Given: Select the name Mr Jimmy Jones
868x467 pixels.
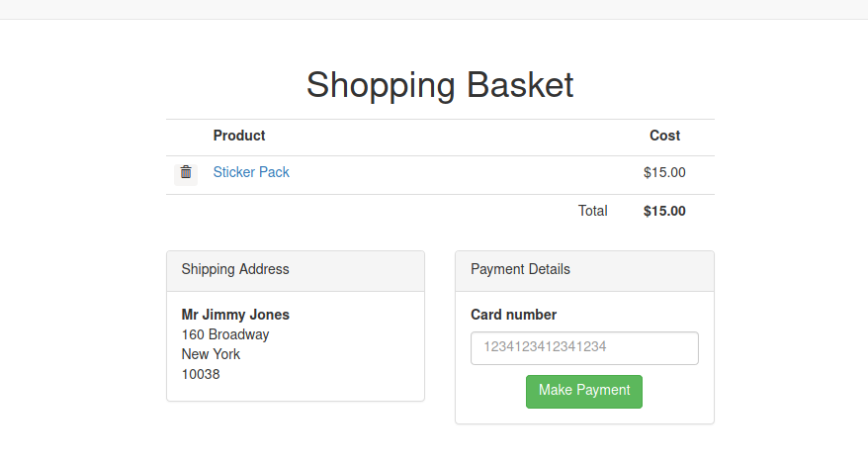Looking at the screenshot, I should [235, 315].
